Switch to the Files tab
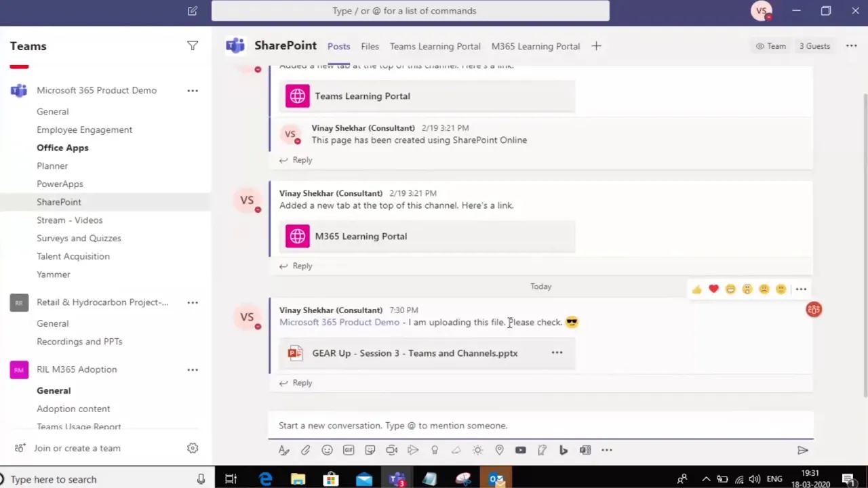868x488 pixels. tap(370, 46)
